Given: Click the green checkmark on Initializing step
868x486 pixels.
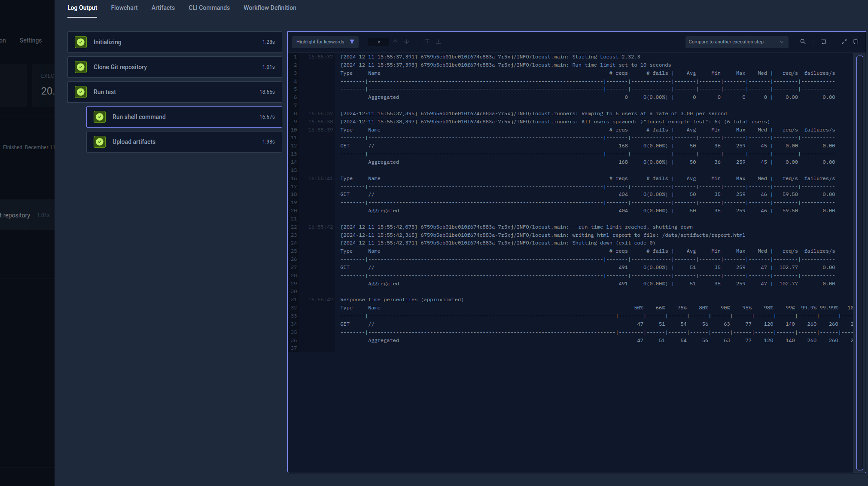Looking at the screenshot, I should pyautogui.click(x=81, y=42).
